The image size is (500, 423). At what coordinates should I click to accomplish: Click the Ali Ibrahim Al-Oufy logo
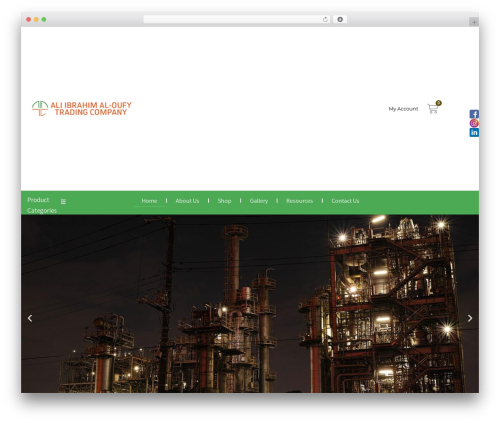[x=82, y=109]
